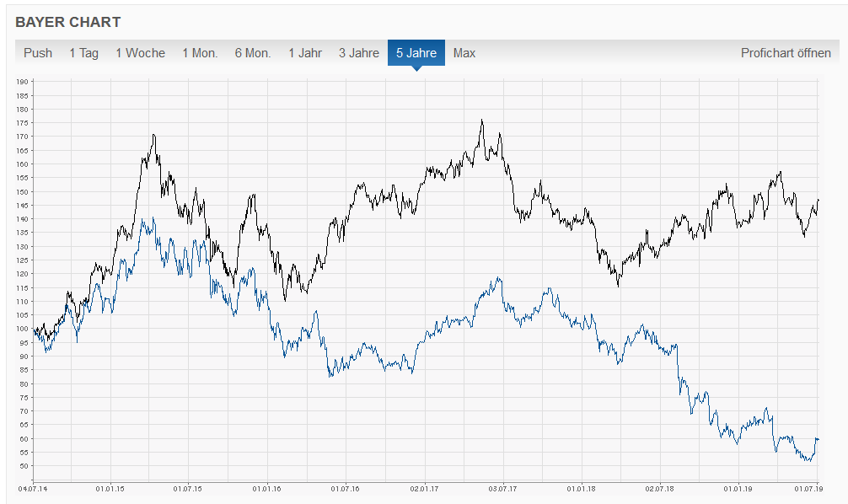Click the 190 value on the y-axis
848x504 pixels.
click(22, 83)
